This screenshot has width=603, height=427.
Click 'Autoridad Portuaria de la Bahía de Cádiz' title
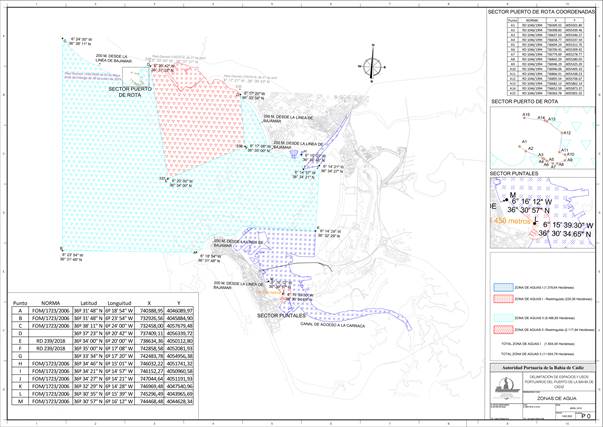click(x=543, y=368)
